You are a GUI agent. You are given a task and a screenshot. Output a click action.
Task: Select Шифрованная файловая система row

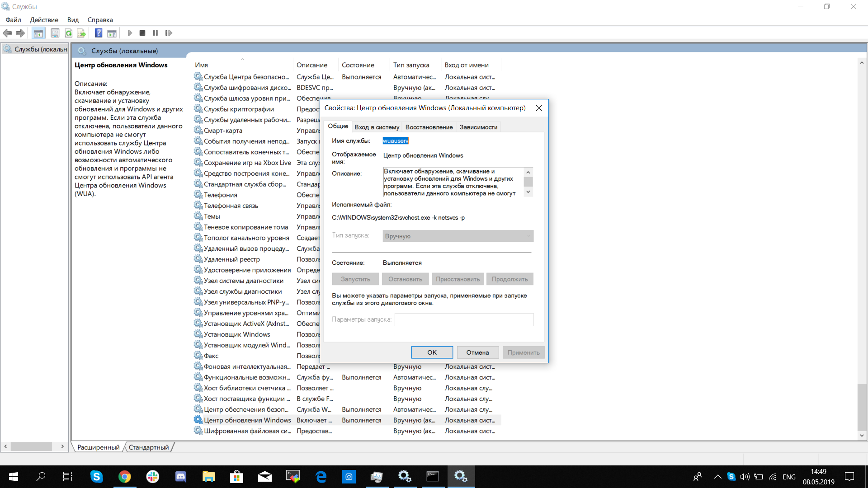coord(347,431)
